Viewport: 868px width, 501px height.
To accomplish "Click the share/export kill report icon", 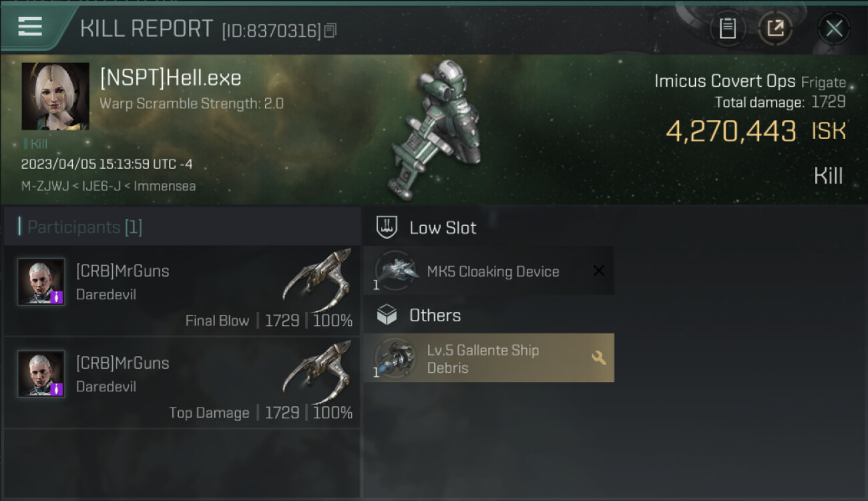I will pyautogui.click(x=775, y=29).
